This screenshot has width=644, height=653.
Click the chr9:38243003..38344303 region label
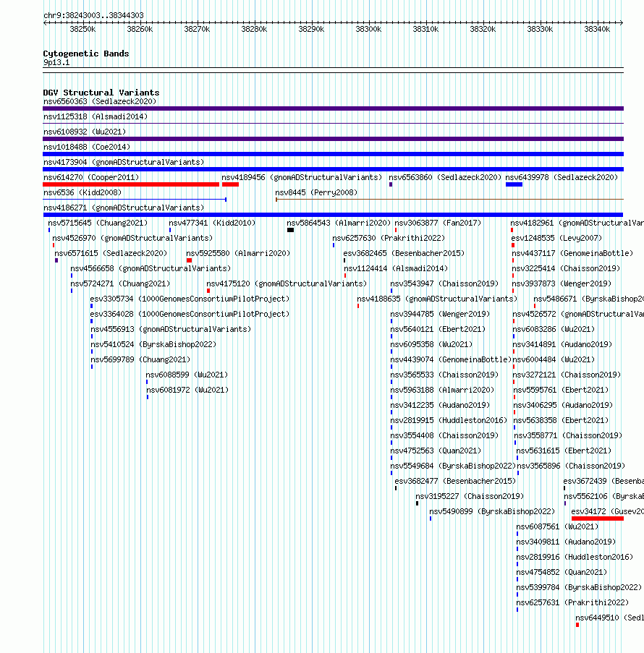coord(93,15)
